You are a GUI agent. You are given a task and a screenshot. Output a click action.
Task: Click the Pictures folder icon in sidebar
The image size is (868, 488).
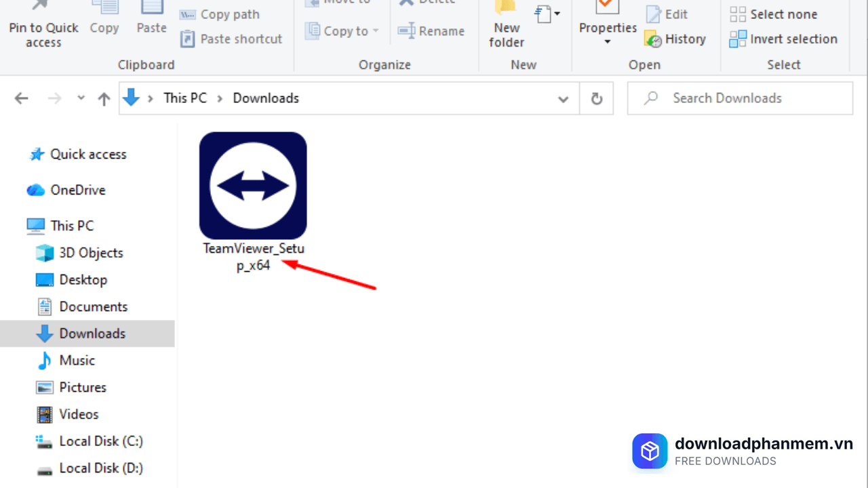(x=45, y=388)
